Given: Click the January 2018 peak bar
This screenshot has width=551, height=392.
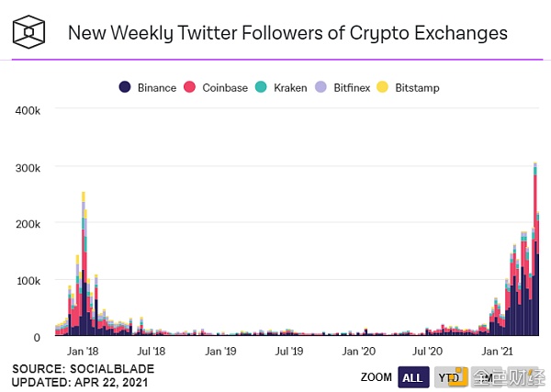Looking at the screenshot, I should tap(84, 263).
